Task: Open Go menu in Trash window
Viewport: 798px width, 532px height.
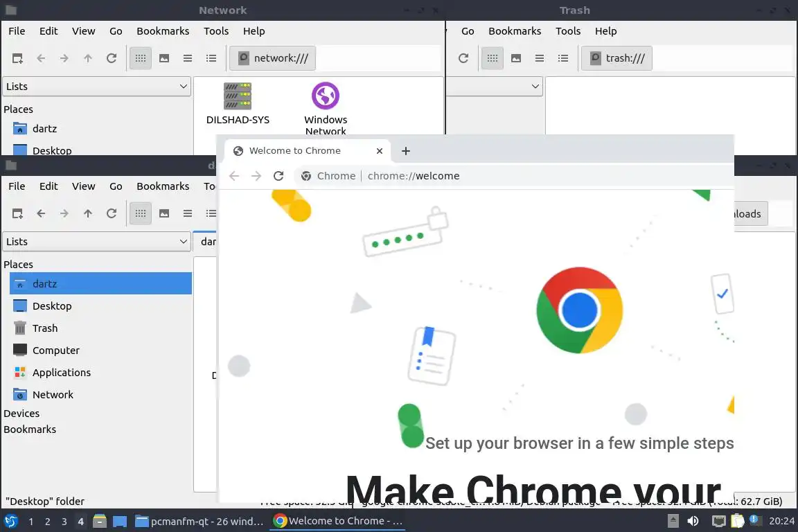Action: click(x=468, y=31)
